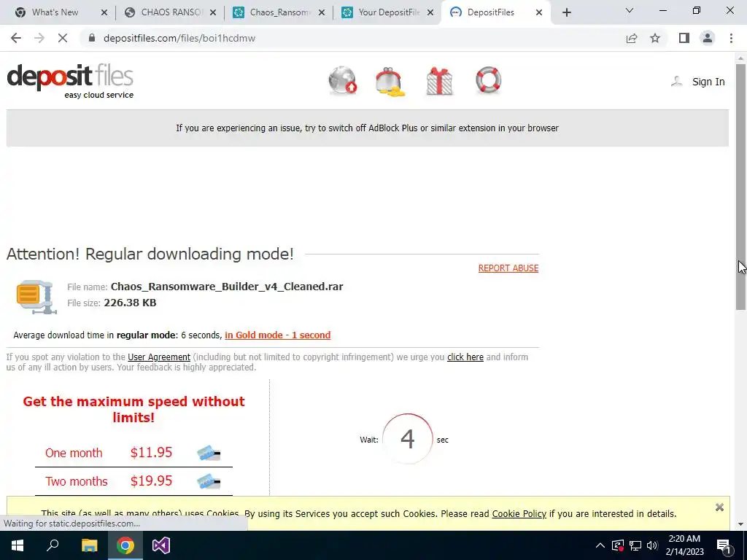Go back to the previous page

pyautogui.click(x=16, y=38)
